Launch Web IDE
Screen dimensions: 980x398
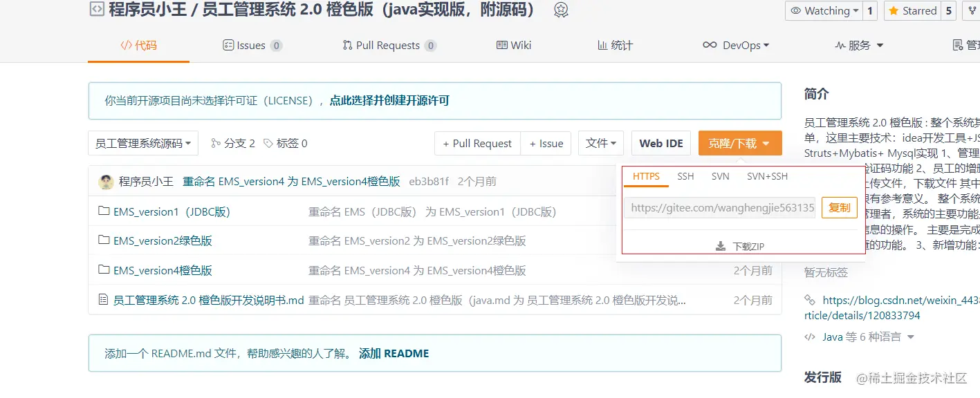pos(661,143)
